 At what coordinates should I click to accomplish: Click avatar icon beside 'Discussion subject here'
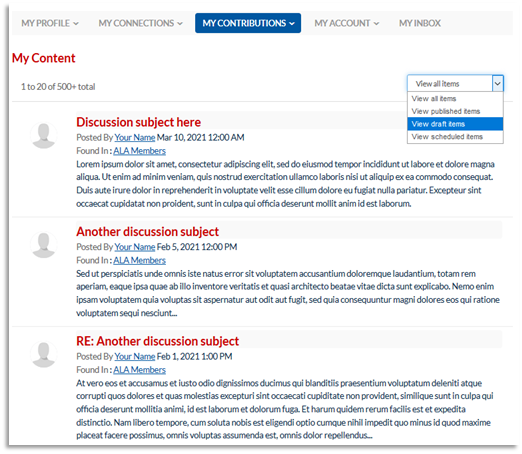point(44,135)
